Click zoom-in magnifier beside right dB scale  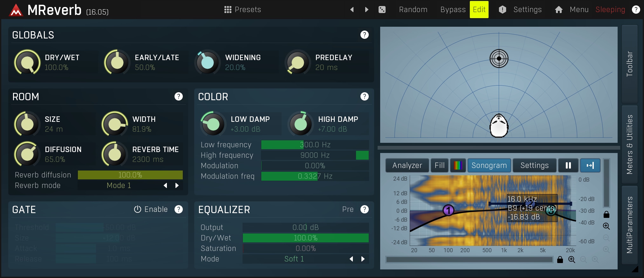606,226
